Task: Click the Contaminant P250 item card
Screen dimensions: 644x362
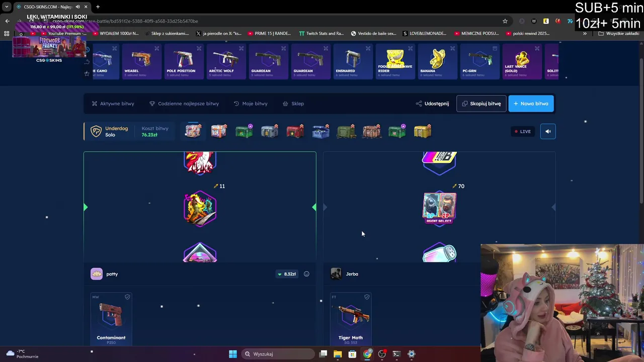Action: (111, 319)
